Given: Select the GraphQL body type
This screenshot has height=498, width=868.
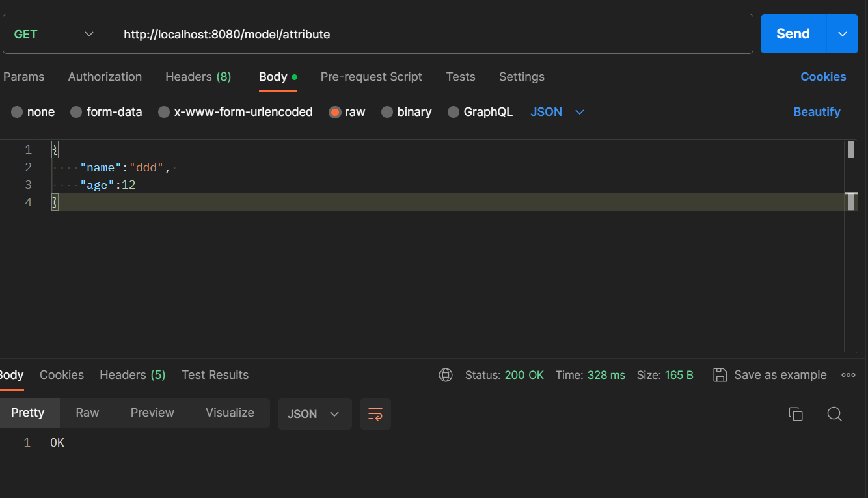Looking at the screenshot, I should [x=480, y=112].
